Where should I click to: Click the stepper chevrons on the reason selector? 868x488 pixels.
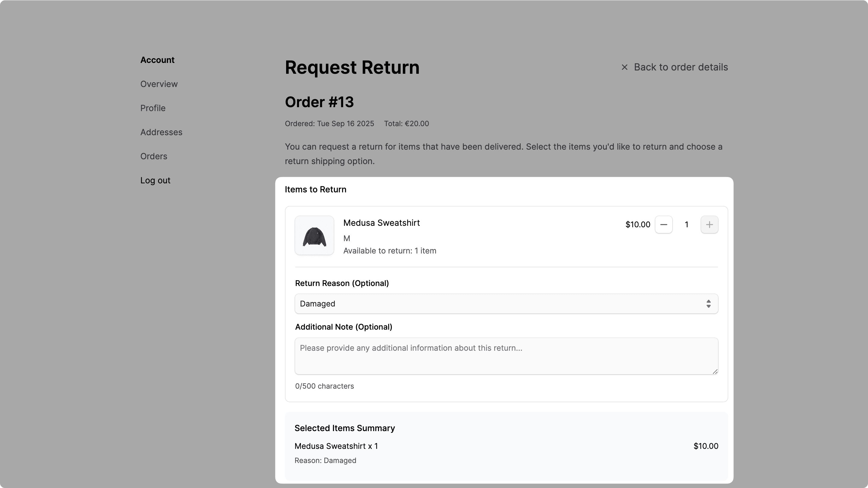click(709, 303)
